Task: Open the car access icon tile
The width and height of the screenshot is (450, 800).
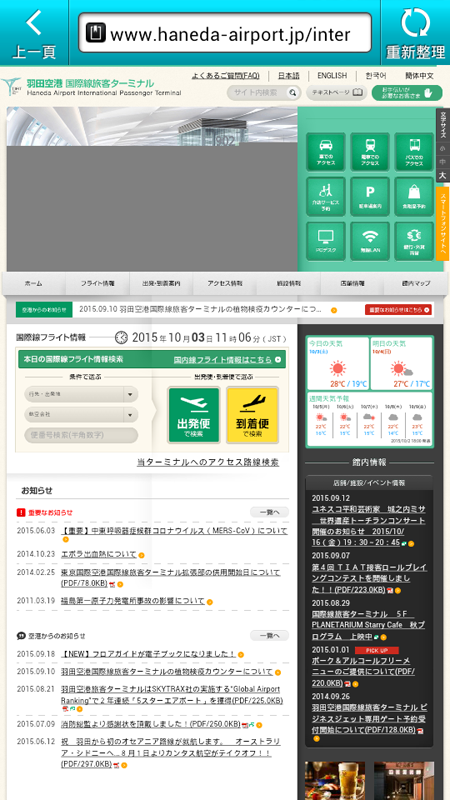Action: point(326,152)
